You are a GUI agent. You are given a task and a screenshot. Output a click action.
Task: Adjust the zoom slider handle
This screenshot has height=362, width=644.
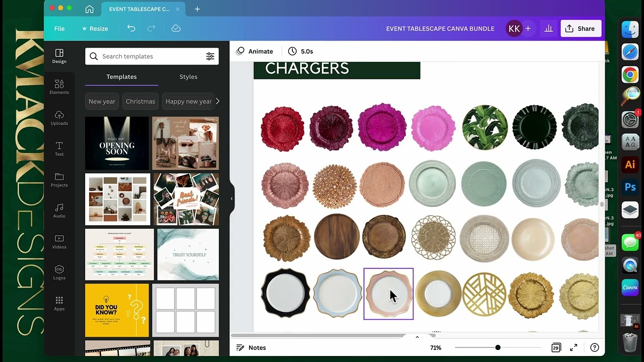[x=498, y=347]
